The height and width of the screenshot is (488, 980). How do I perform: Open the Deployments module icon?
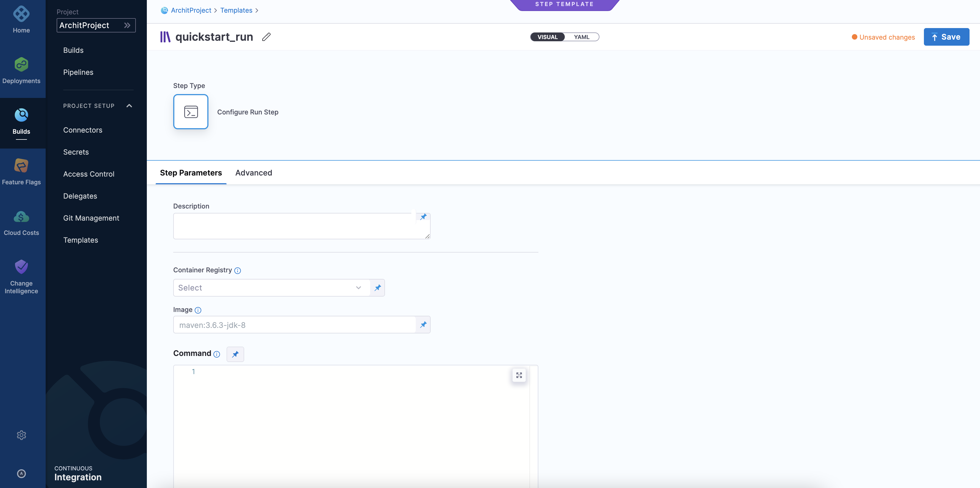pos(21,64)
